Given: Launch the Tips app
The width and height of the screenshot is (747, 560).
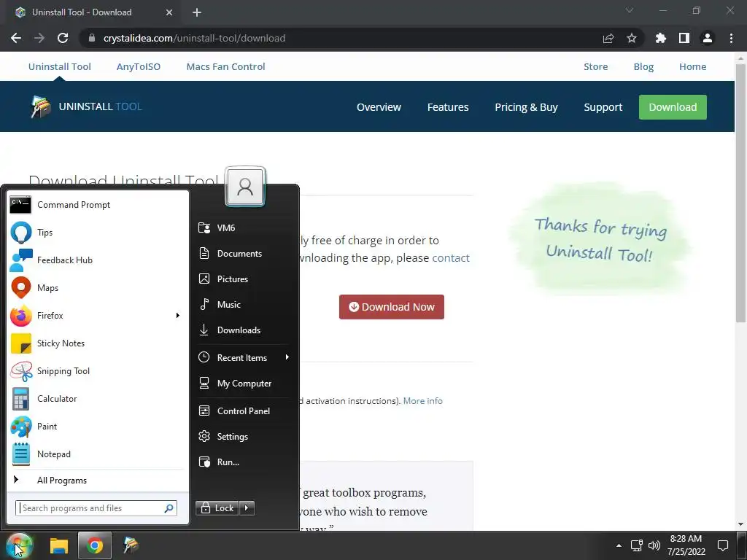Looking at the screenshot, I should tap(97, 233).
